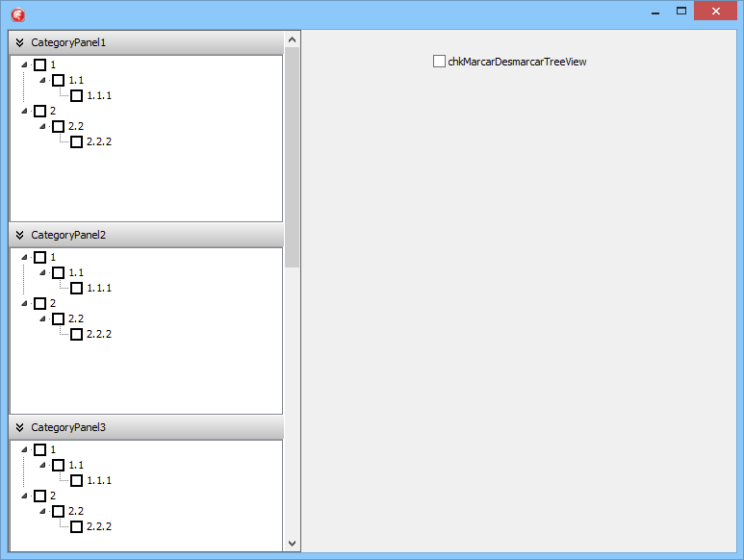Image resolution: width=744 pixels, height=560 pixels.
Task: Collapse node 2.2 arrow in CategoryPanel1
Action: point(42,126)
